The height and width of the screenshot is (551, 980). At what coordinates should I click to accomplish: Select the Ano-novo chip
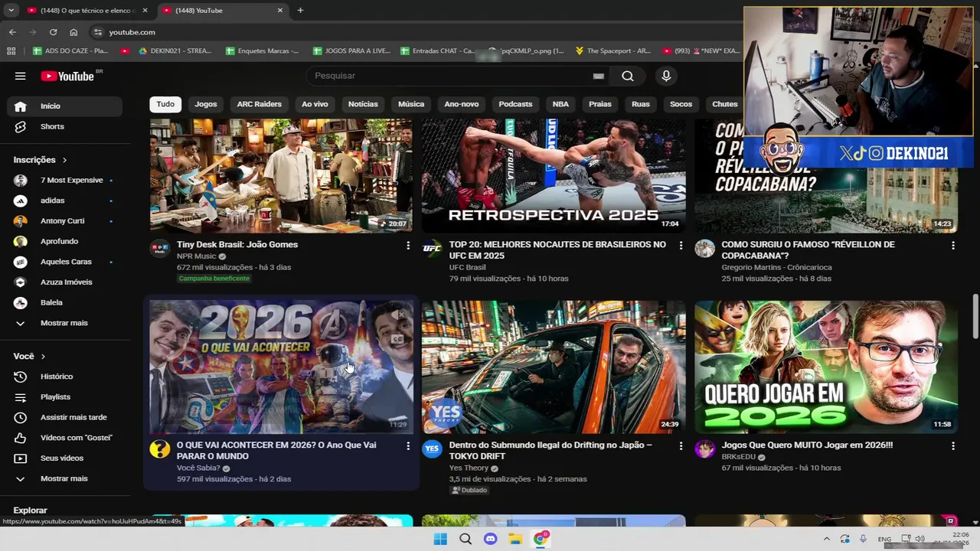[x=462, y=104]
